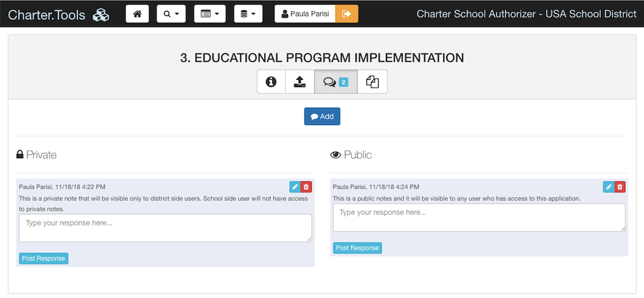Delete the private note with trash icon
The width and height of the screenshot is (644, 298).
coord(306,187)
